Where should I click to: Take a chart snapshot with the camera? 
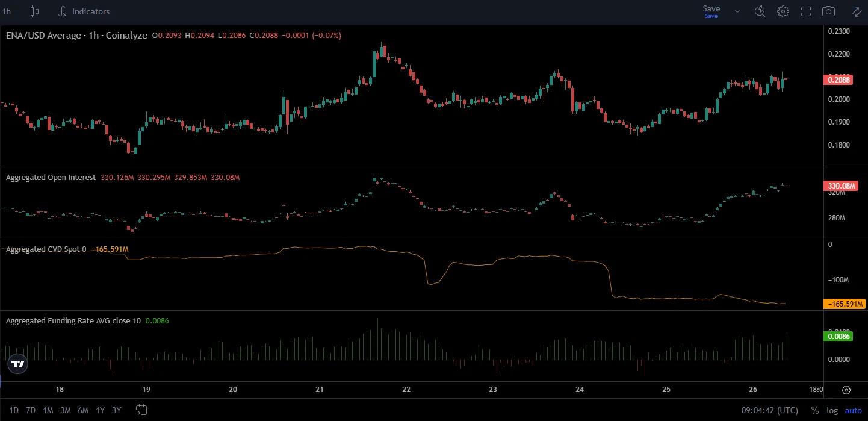pyautogui.click(x=829, y=11)
